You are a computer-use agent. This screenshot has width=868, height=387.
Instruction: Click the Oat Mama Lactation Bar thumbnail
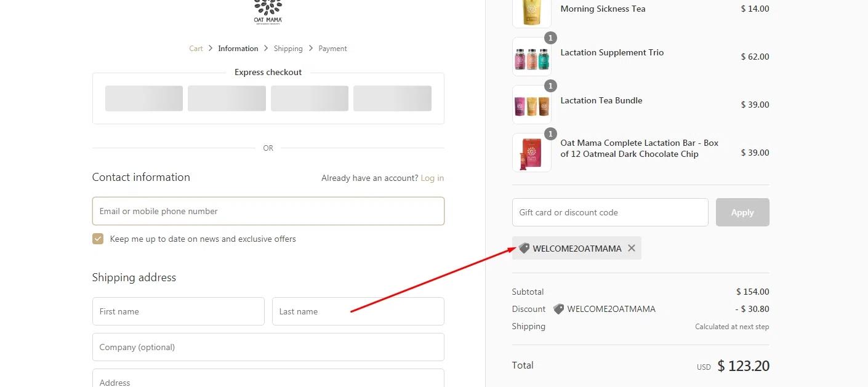point(531,153)
